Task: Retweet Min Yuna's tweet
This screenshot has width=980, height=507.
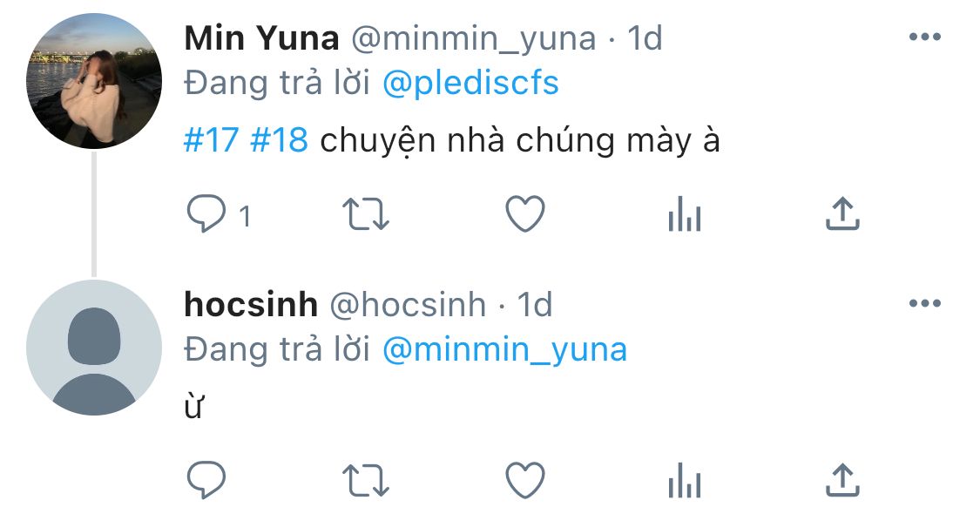Action: pyautogui.click(x=366, y=214)
